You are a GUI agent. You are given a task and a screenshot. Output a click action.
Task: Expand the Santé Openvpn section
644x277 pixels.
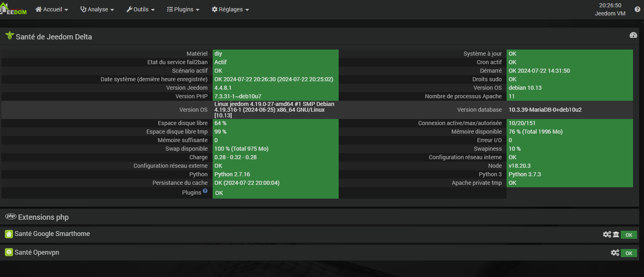click(37, 252)
